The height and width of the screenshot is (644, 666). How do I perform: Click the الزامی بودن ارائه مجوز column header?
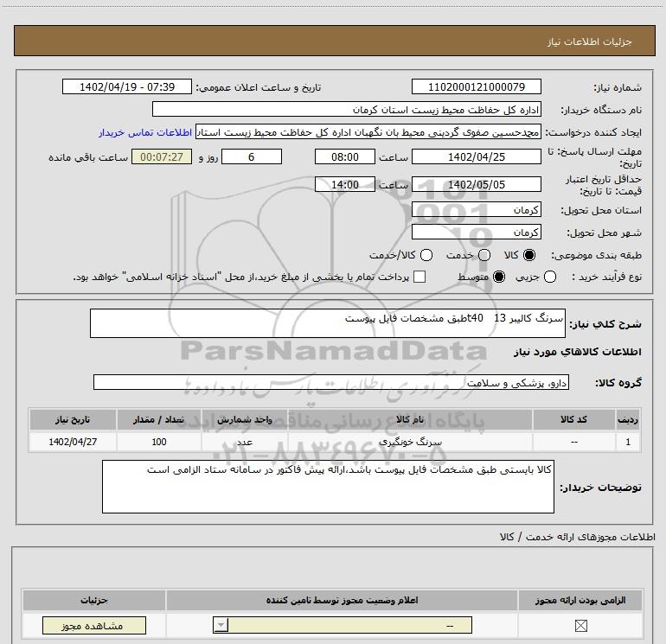[x=580, y=600]
